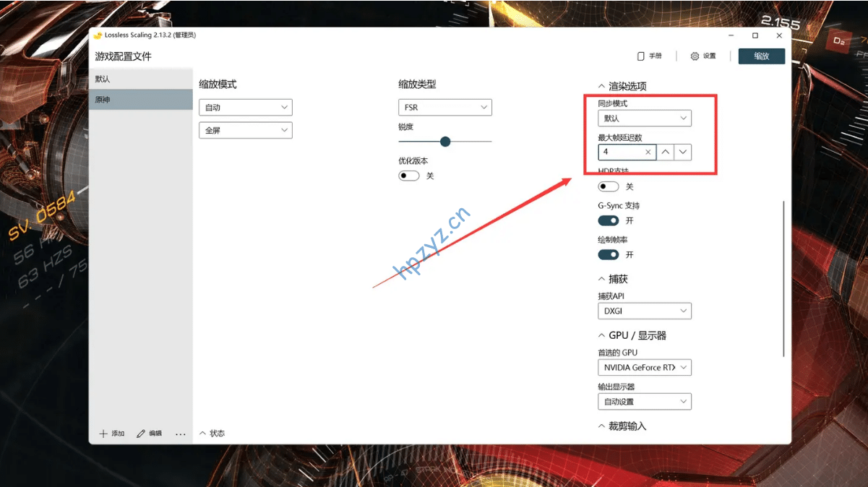The width and height of the screenshot is (868, 487).
Task: Click 编辑 to edit the profile
Action: (x=150, y=434)
